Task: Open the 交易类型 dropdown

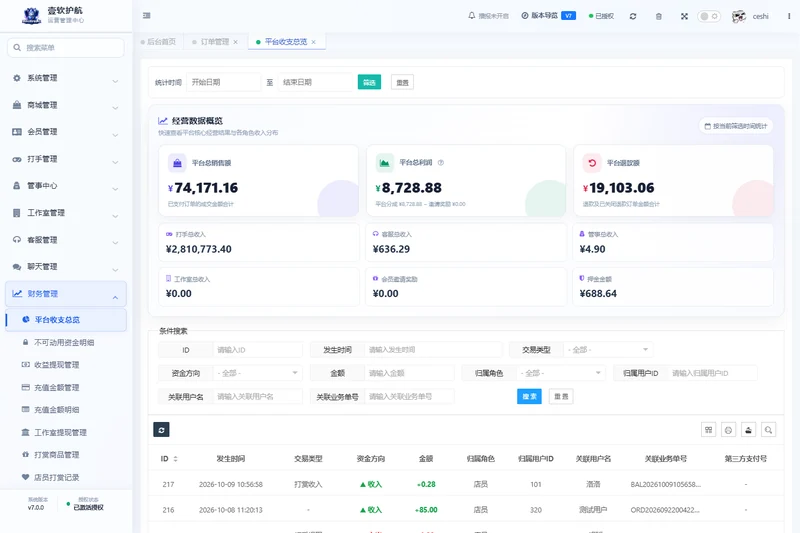Action: [608, 350]
